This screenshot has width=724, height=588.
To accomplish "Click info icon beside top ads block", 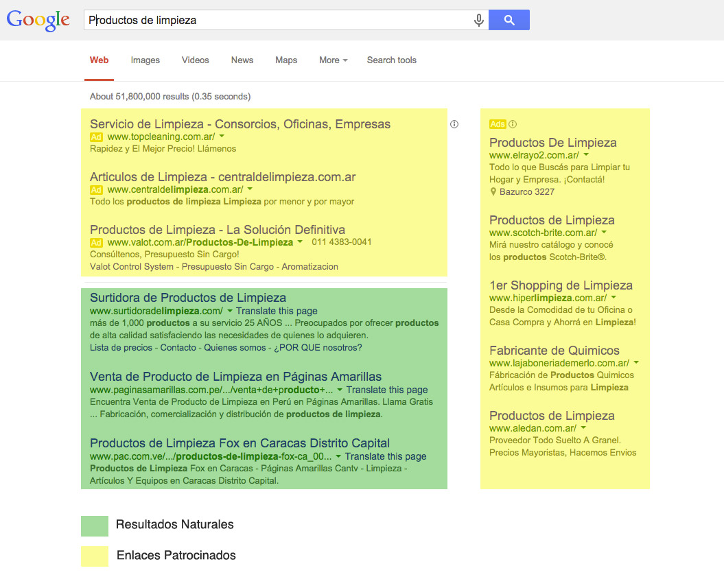I will click(x=454, y=124).
